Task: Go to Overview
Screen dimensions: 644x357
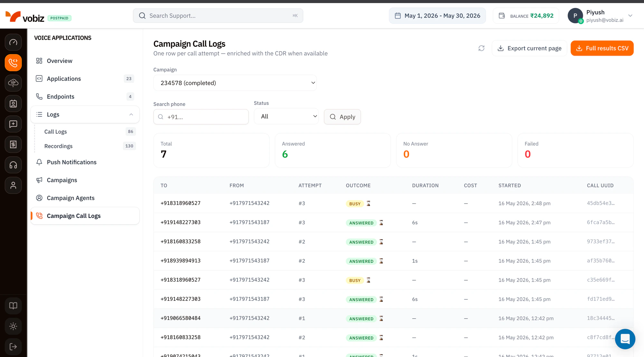Action: 85,61
